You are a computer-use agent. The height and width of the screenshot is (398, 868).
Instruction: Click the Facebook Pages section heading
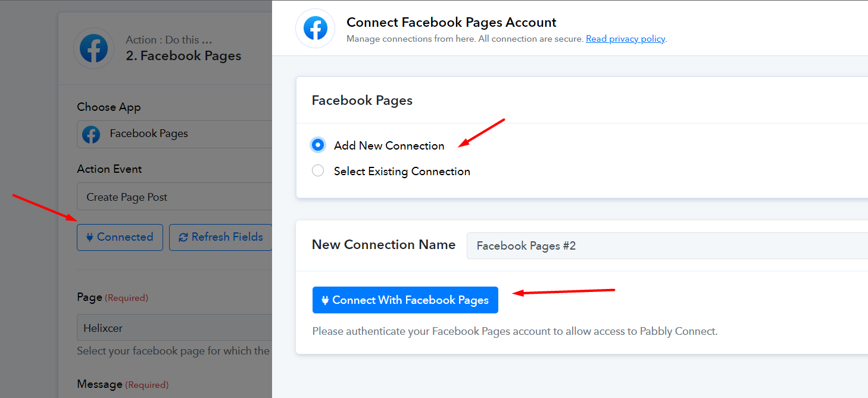pyautogui.click(x=362, y=100)
